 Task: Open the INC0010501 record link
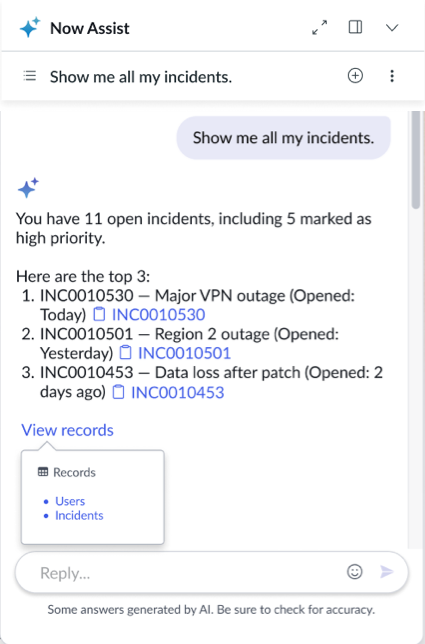184,353
